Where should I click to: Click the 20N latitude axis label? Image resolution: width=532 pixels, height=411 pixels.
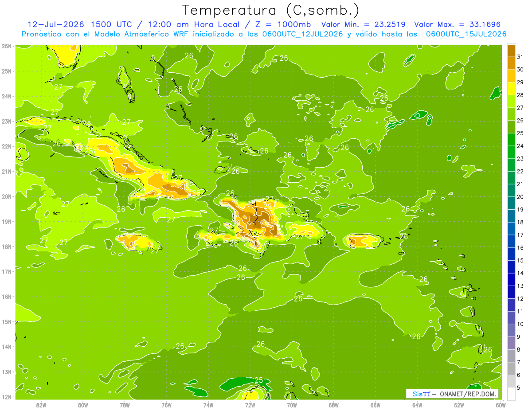pos(7,196)
